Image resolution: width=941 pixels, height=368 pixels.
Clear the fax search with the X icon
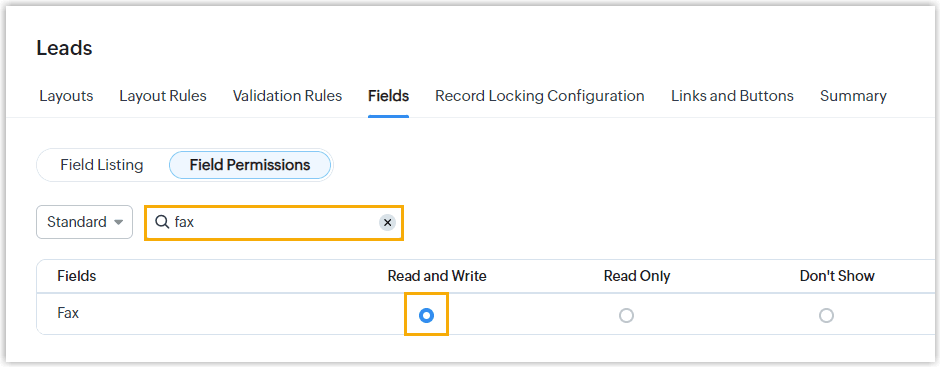[x=388, y=223]
